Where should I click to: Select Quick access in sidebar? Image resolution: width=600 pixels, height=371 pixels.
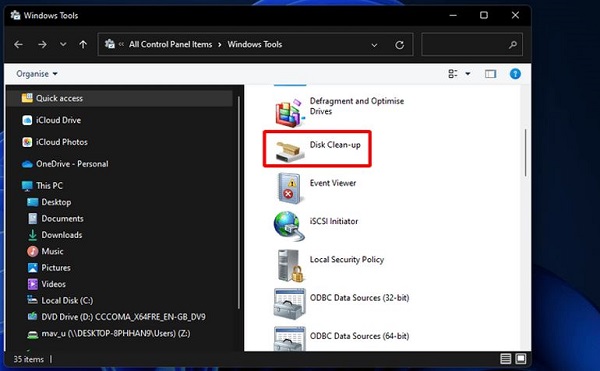click(x=119, y=98)
